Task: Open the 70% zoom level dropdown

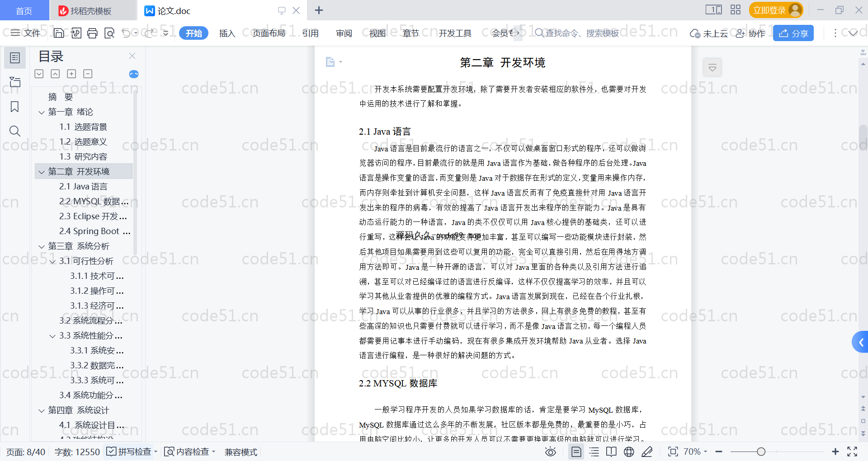Action: [695, 452]
